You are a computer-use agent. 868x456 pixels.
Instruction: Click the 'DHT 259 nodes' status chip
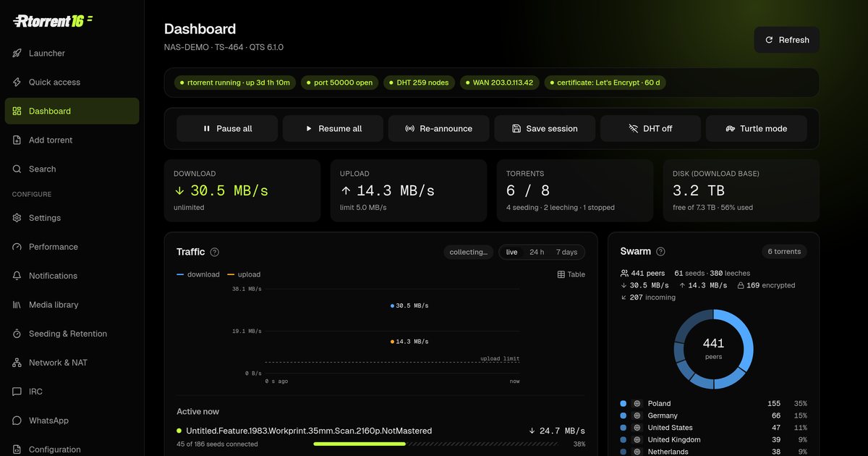418,83
